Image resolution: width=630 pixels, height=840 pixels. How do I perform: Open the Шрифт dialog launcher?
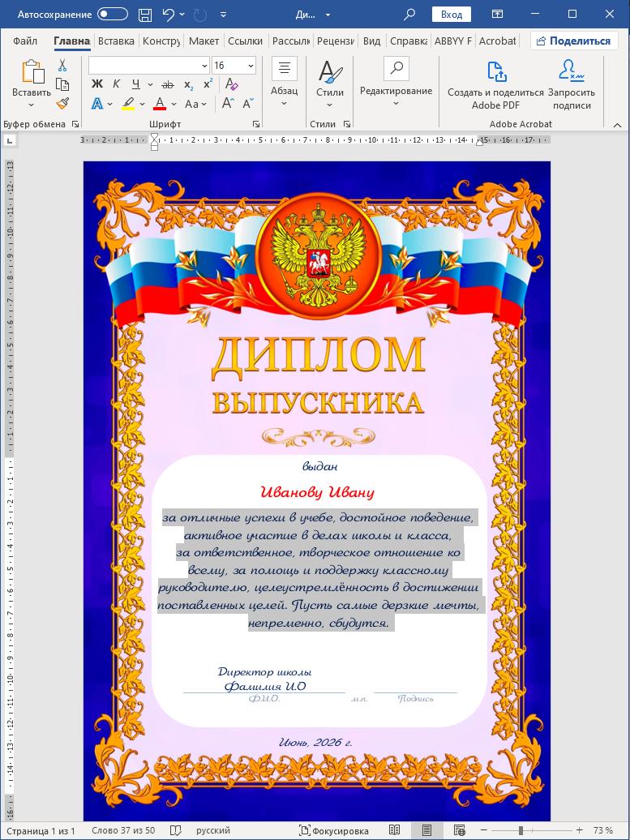pyautogui.click(x=256, y=124)
